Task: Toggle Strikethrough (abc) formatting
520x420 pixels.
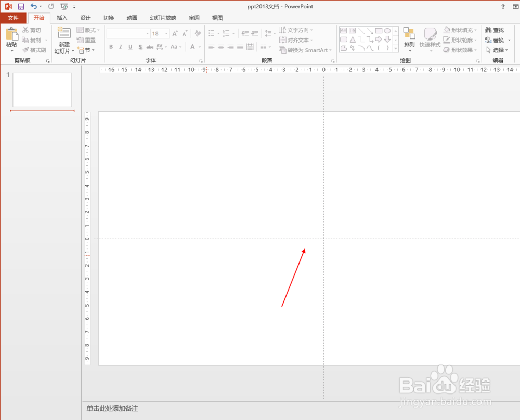Action: click(150, 47)
